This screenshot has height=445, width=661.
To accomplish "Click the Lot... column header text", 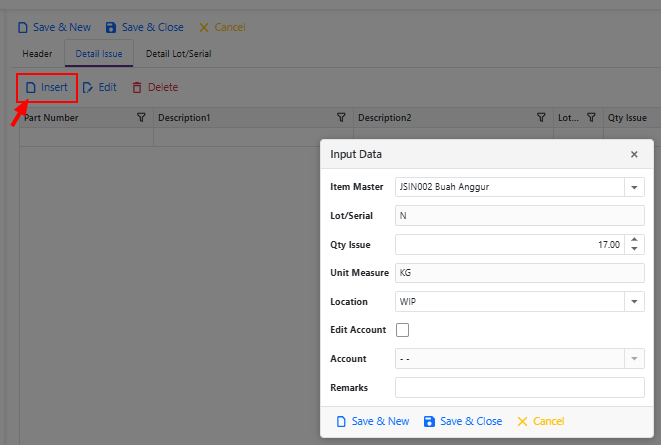I will pos(568,118).
